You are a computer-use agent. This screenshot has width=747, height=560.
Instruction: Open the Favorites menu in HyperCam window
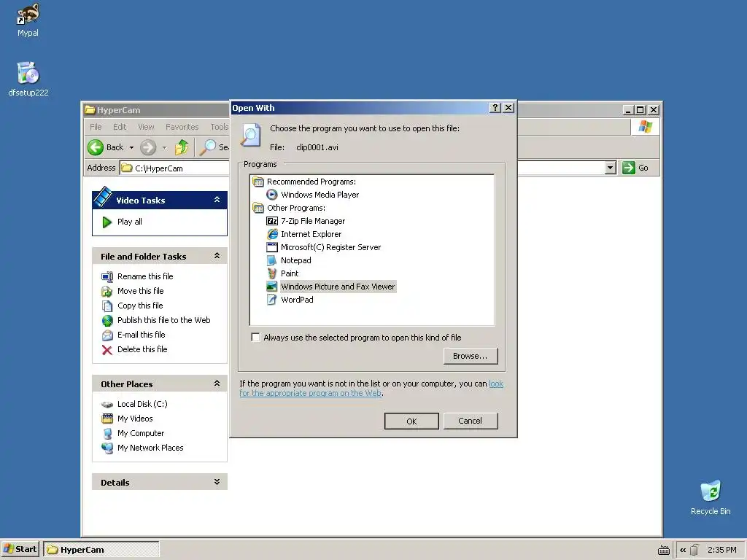[182, 127]
